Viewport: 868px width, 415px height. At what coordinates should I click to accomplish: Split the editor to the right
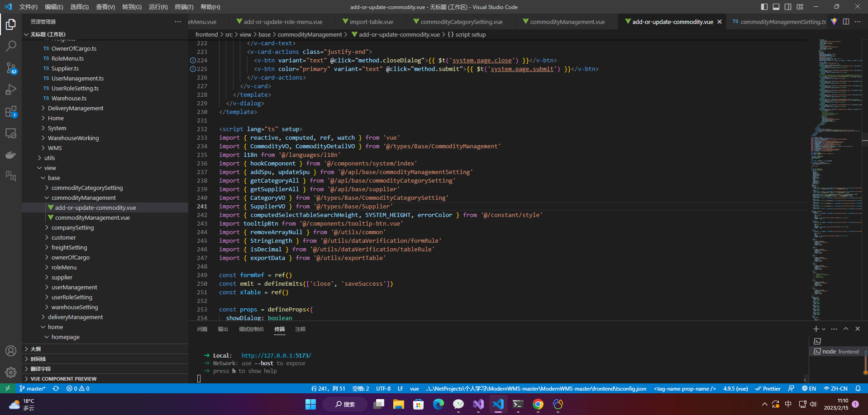click(846, 22)
